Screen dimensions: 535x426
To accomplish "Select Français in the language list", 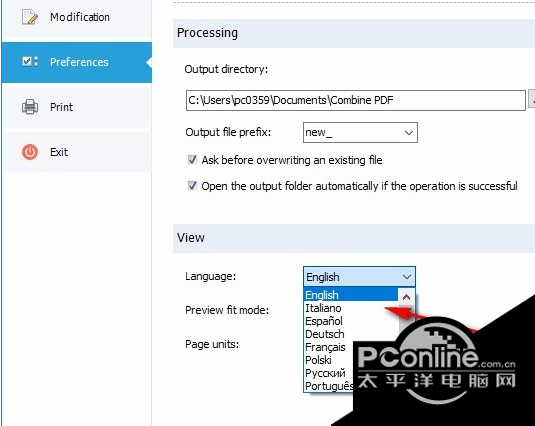I will point(329,347).
